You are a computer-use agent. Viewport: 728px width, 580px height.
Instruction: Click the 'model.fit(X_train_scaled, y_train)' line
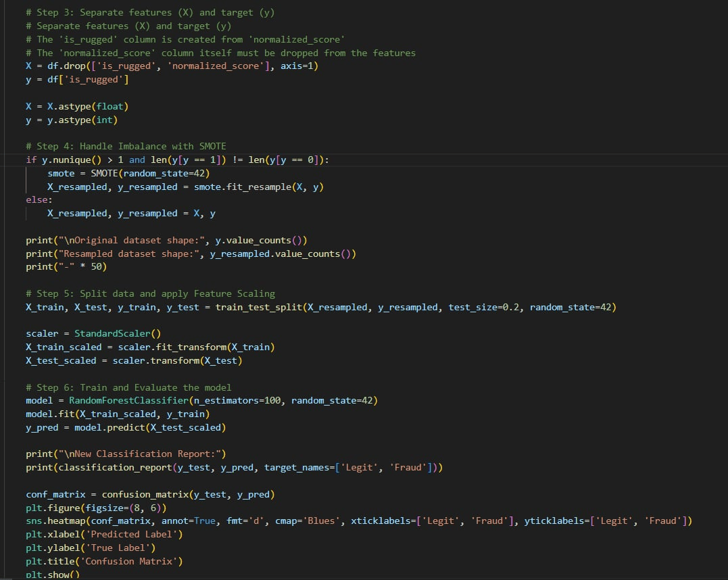coord(118,414)
